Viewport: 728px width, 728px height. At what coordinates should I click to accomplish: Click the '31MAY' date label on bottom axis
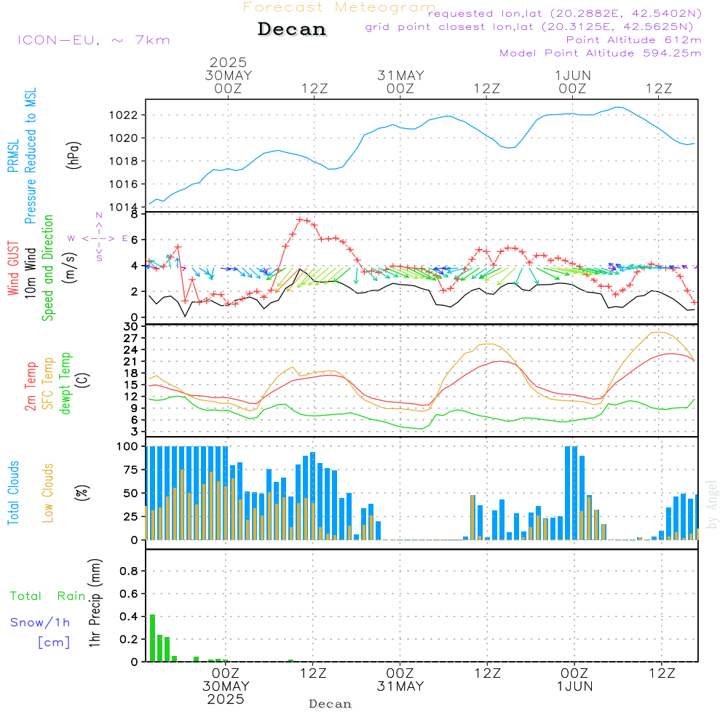click(400, 687)
